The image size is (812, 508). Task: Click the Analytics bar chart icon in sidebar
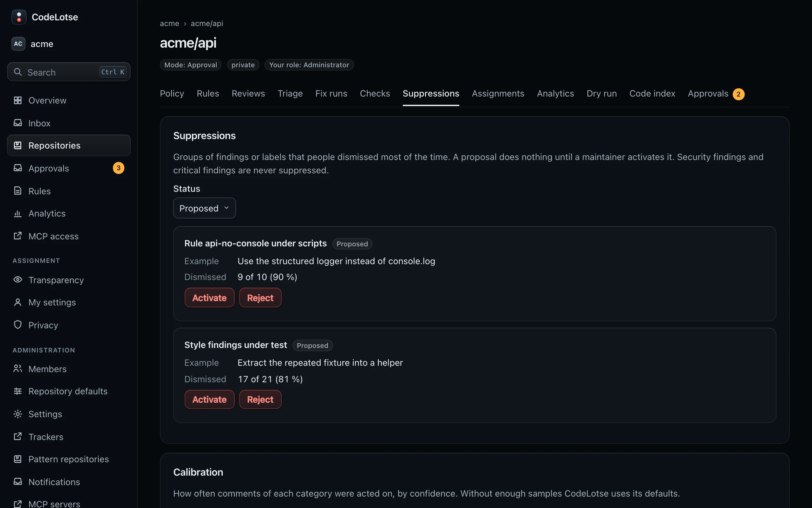(18, 213)
